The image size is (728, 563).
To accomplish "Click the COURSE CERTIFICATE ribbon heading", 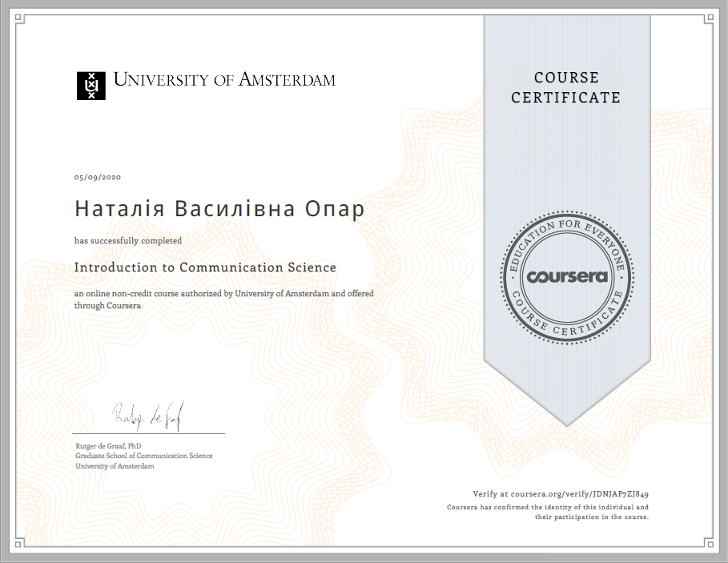I will tap(566, 87).
